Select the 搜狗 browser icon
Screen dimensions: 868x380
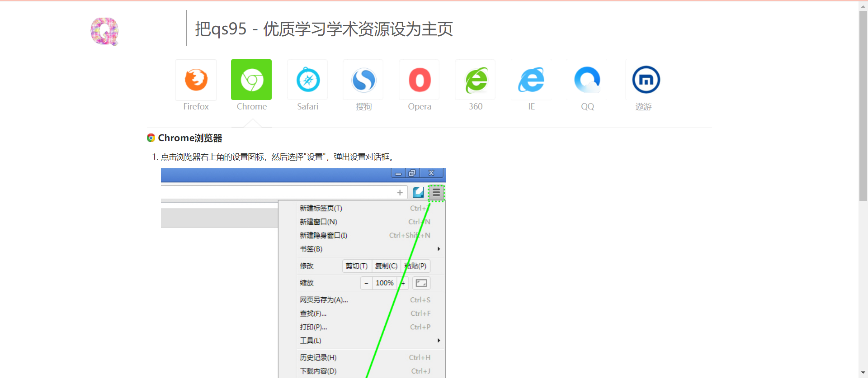coord(363,80)
